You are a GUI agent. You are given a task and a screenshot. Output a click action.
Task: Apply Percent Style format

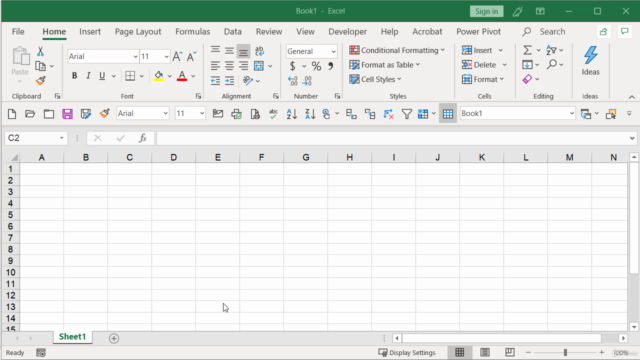click(316, 66)
